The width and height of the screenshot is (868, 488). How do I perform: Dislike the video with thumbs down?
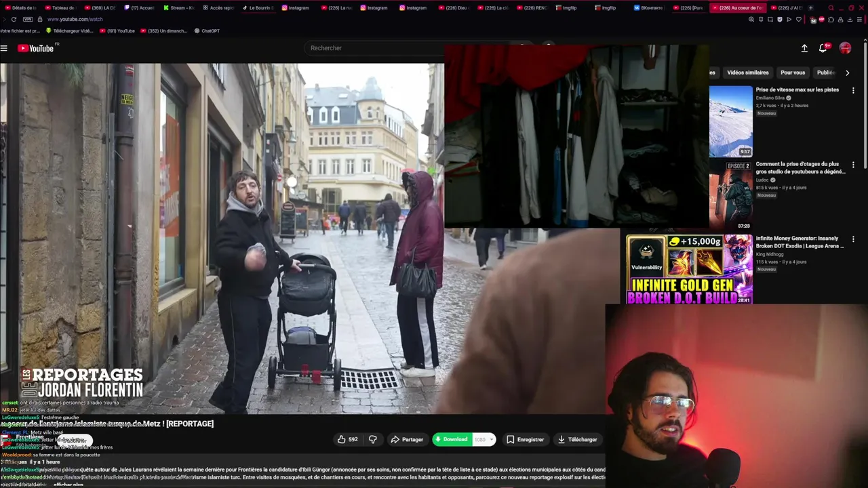click(372, 439)
